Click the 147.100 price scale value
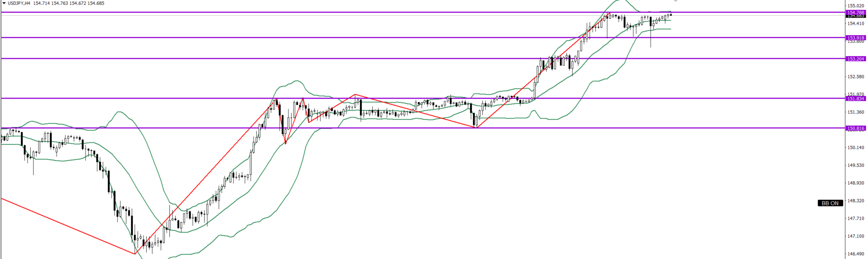The height and width of the screenshot is (259, 868). coord(856,236)
